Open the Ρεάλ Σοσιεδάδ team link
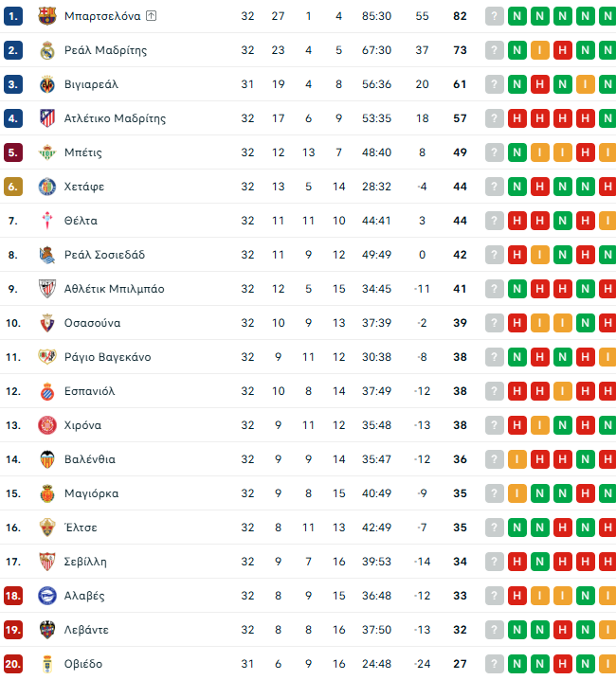The image size is (616, 680). (104, 255)
